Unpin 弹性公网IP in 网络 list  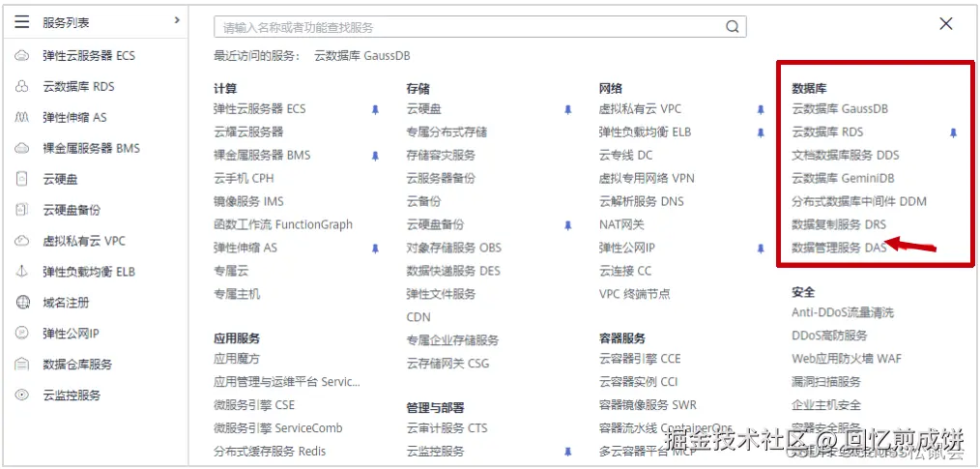click(761, 249)
